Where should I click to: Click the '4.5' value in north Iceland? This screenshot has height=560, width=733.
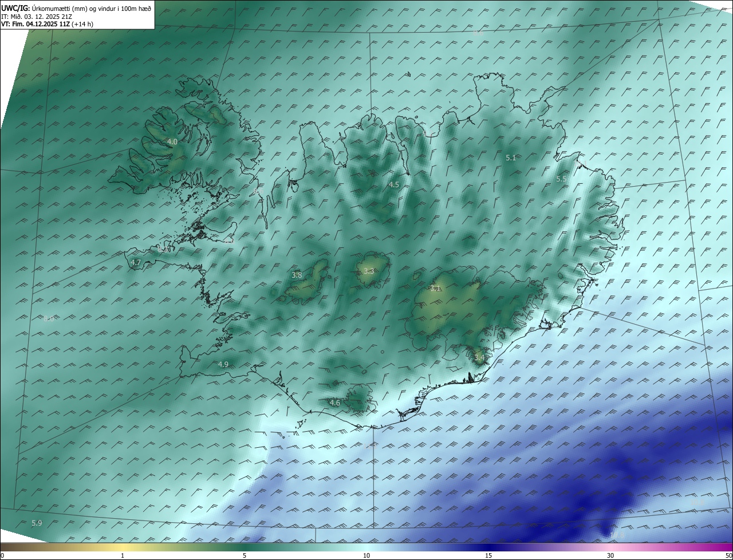(393, 184)
